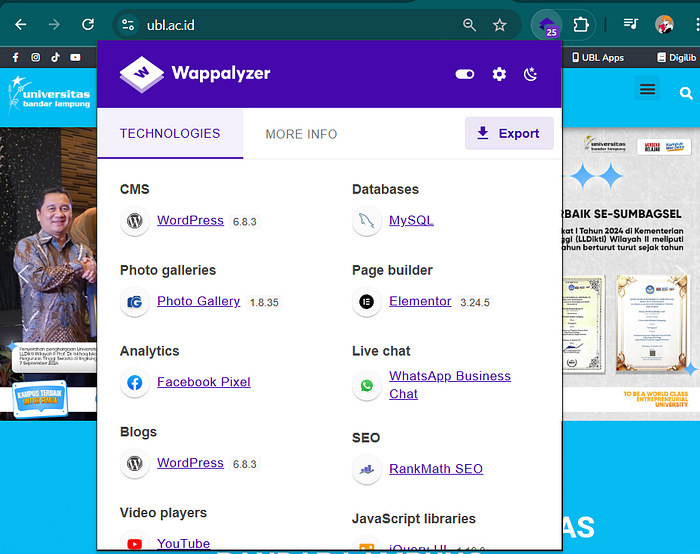Open the Chrome profile avatar
700x554 pixels.
664,25
